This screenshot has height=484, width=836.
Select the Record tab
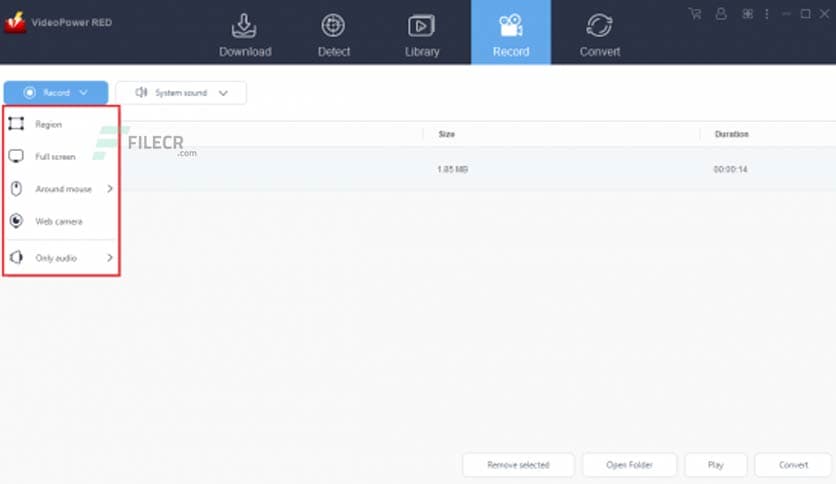(511, 32)
